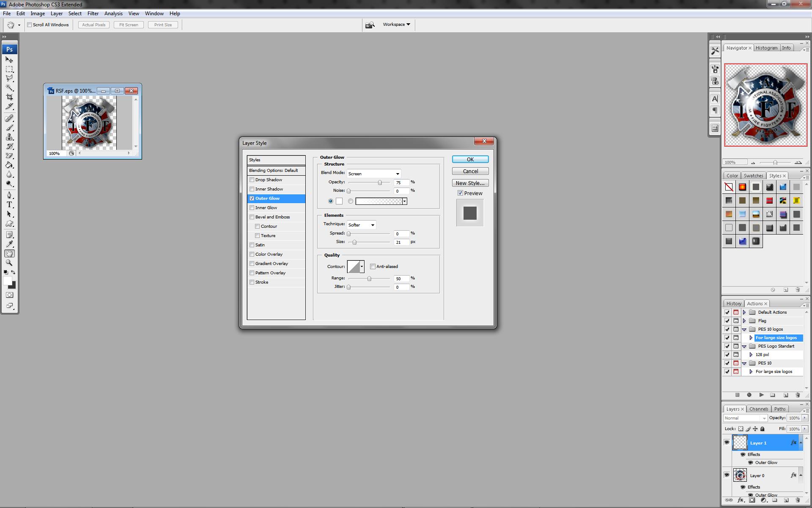Select the Eraser tool
Image resolution: width=812 pixels, height=508 pixels.
click(x=9, y=155)
